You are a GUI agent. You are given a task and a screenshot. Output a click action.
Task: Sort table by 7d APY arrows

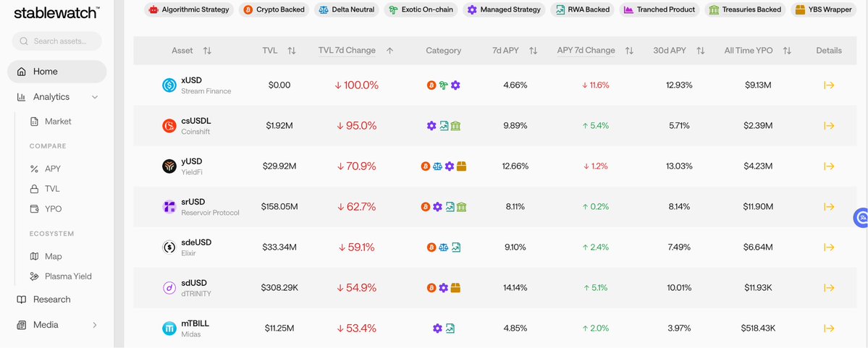coord(533,51)
